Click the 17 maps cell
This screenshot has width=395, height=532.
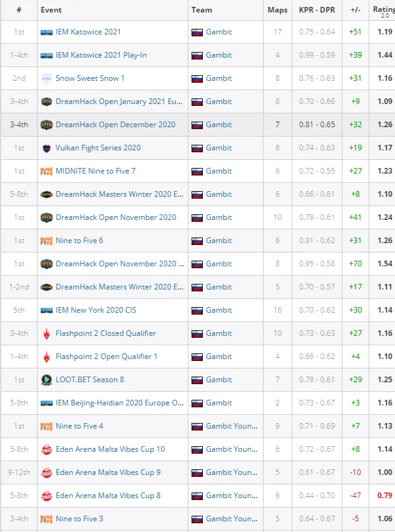pos(277,32)
